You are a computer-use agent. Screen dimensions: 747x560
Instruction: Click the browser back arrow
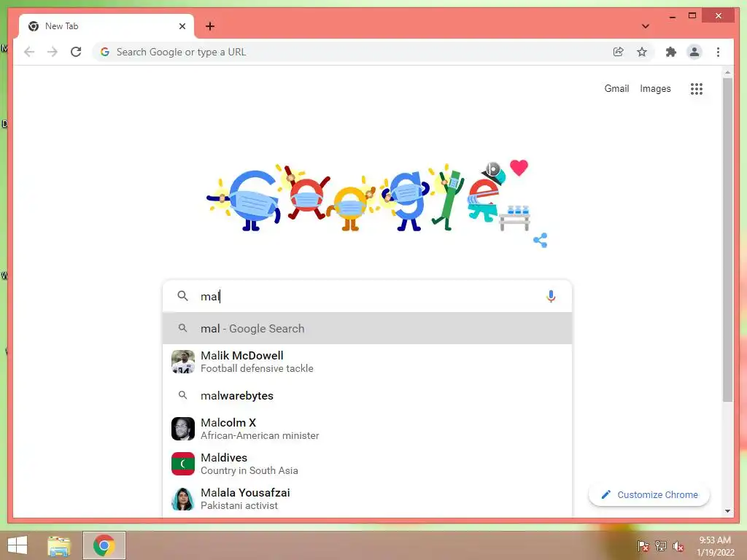pyautogui.click(x=29, y=52)
